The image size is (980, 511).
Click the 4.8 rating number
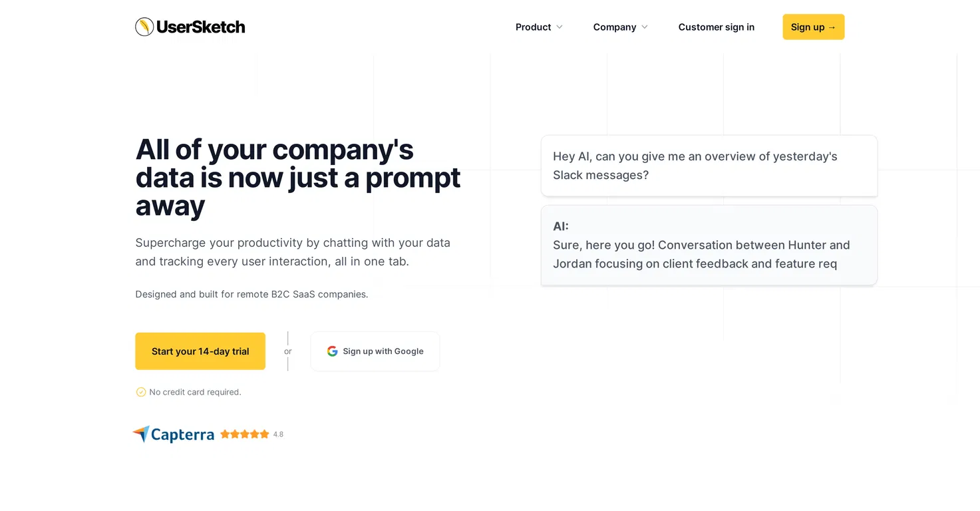[278, 434]
